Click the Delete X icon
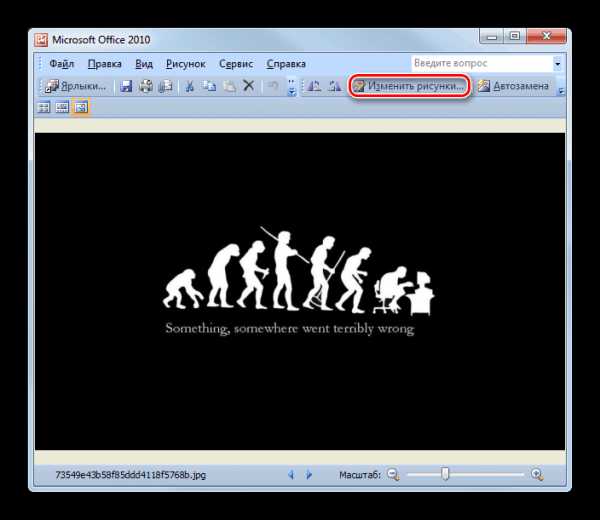This screenshot has height=520, width=600. [x=249, y=86]
